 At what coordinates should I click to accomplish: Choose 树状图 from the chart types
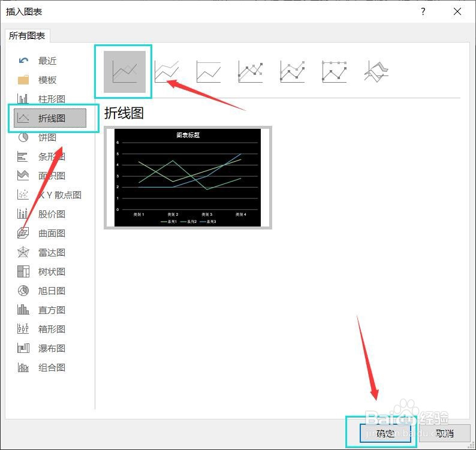coord(52,271)
